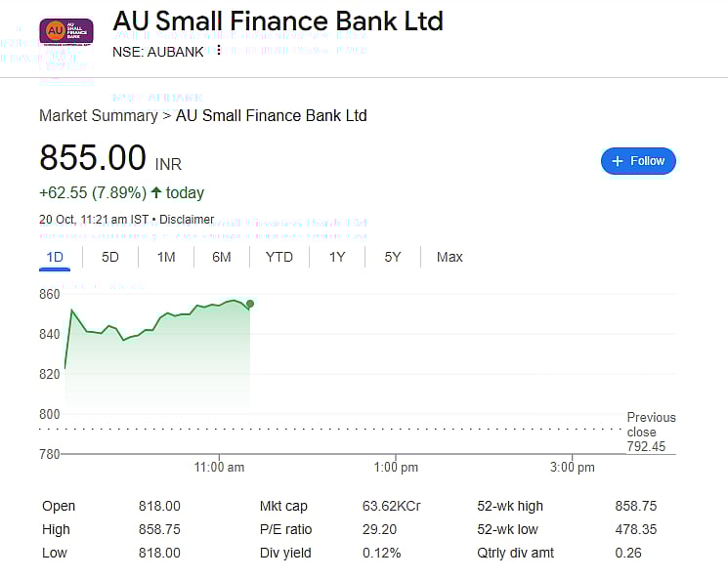Screen dimensions: 728x578
Task: Select the Max time range tab
Action: click(450, 257)
